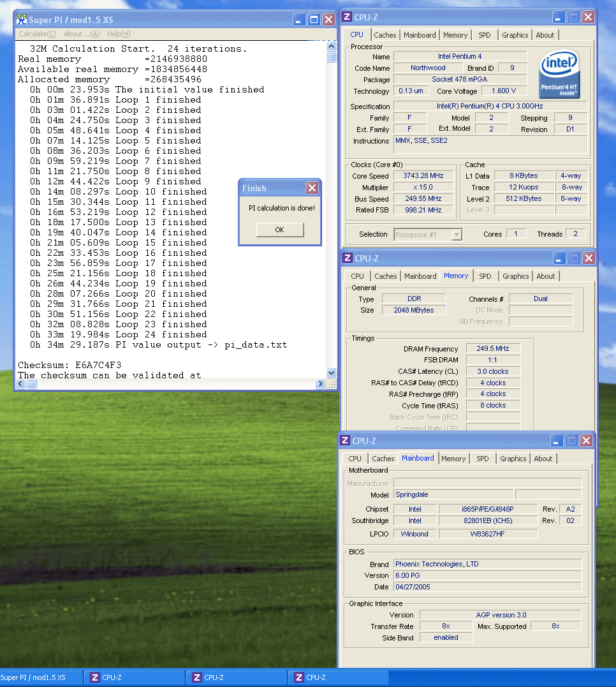Click Super PI vertical scrollbar down arrow
The width and height of the screenshot is (616, 687).
(x=332, y=373)
